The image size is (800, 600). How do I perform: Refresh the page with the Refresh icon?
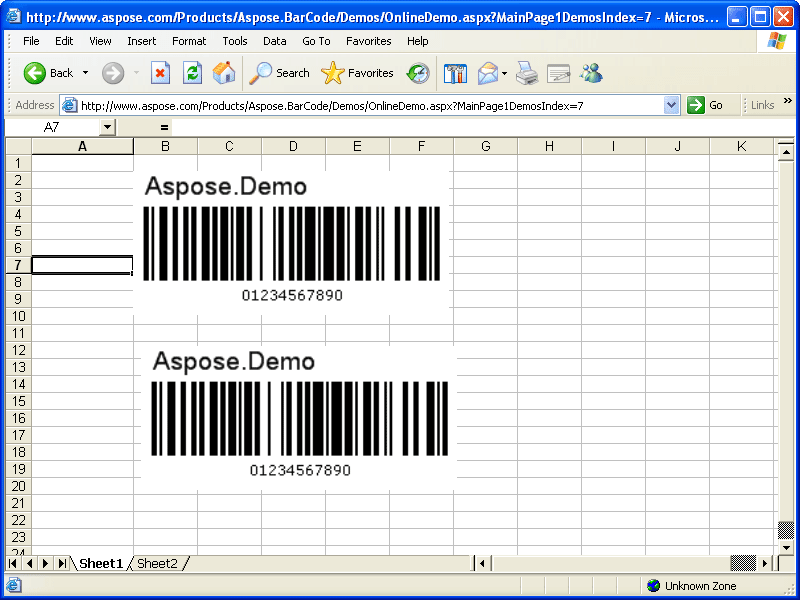click(x=192, y=73)
